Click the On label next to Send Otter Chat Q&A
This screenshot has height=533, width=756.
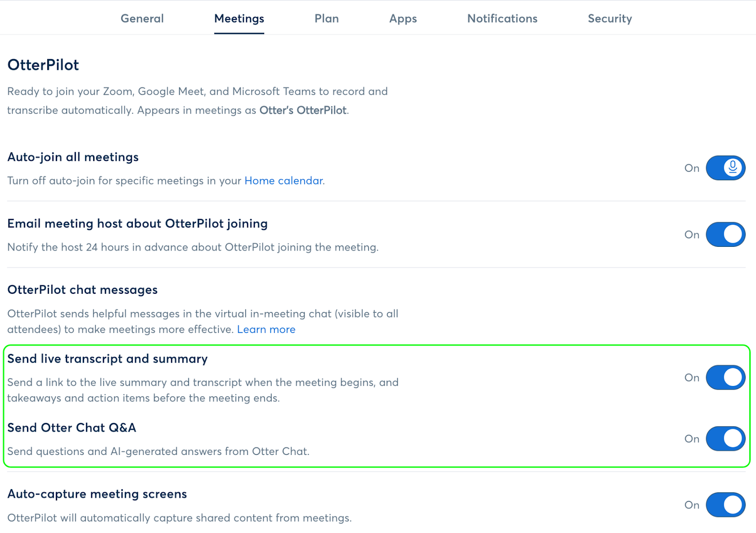pos(692,439)
